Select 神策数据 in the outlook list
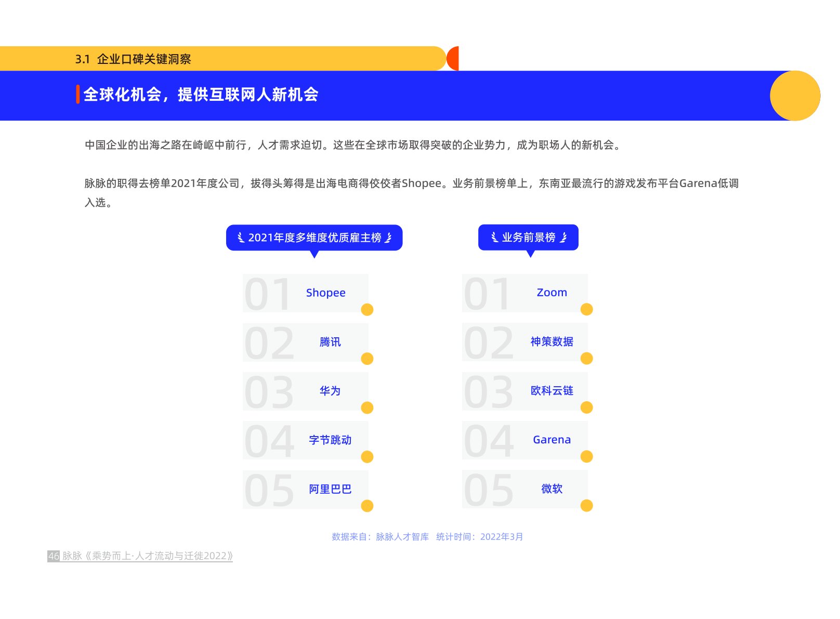 (525, 342)
